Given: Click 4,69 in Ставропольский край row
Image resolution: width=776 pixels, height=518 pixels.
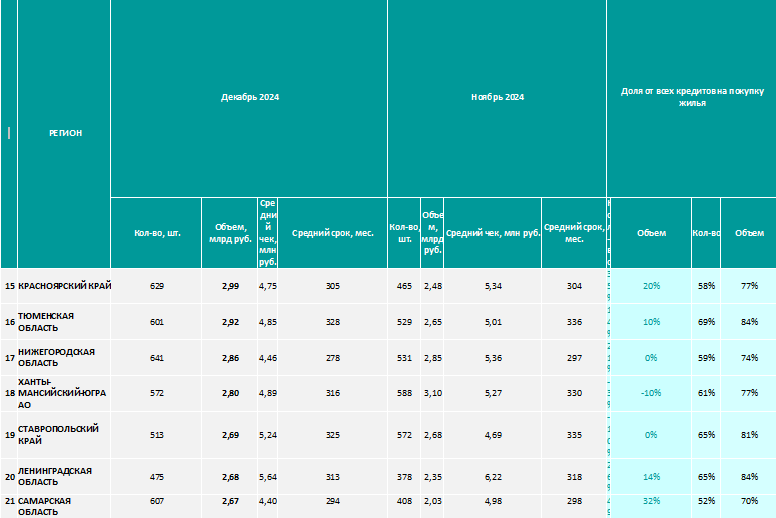Looking at the screenshot, I should [493, 435].
